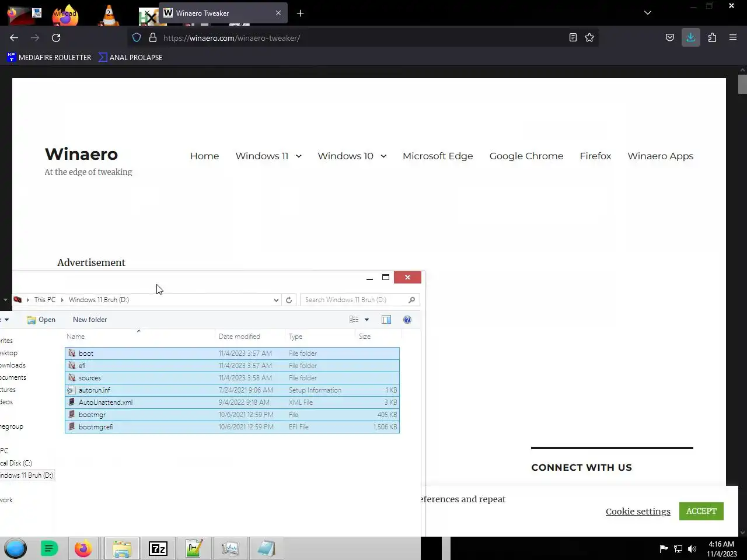Open tracking protection shield icon
Viewport: 747px width, 560px height.
click(137, 37)
